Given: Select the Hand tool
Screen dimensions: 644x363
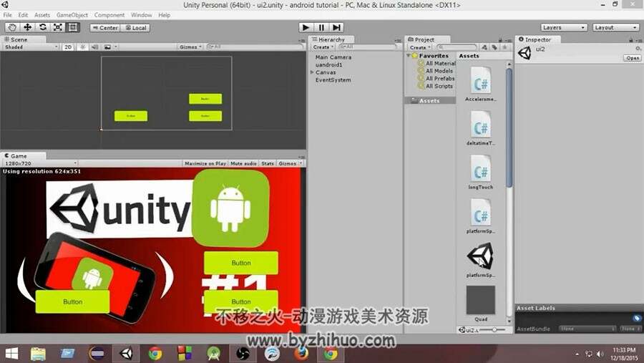Looking at the screenshot, I should (12, 27).
